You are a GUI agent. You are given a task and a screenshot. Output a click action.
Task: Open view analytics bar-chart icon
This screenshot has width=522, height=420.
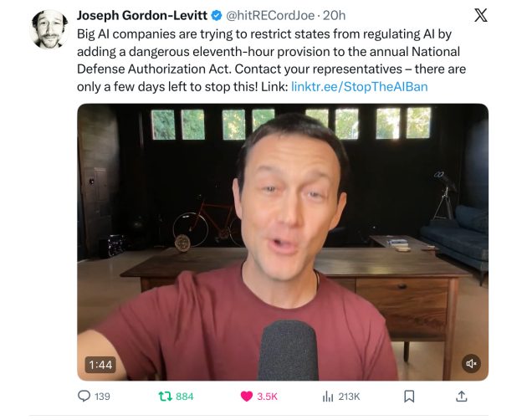(x=328, y=397)
